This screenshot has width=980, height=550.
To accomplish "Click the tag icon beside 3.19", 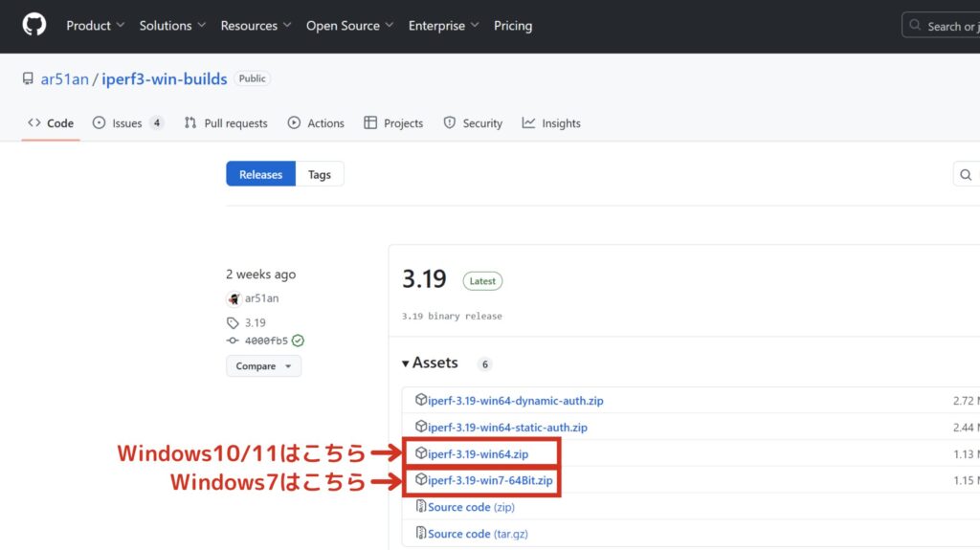I will coord(233,323).
